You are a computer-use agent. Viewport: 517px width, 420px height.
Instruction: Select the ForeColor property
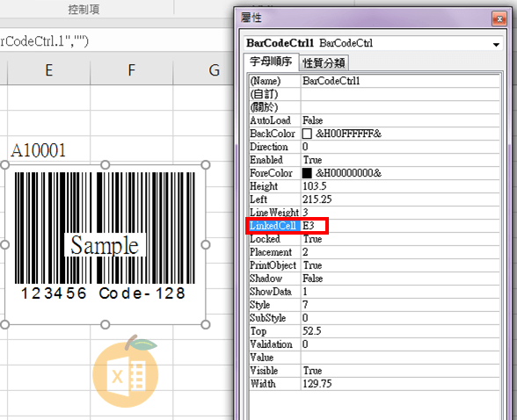pyautogui.click(x=274, y=173)
